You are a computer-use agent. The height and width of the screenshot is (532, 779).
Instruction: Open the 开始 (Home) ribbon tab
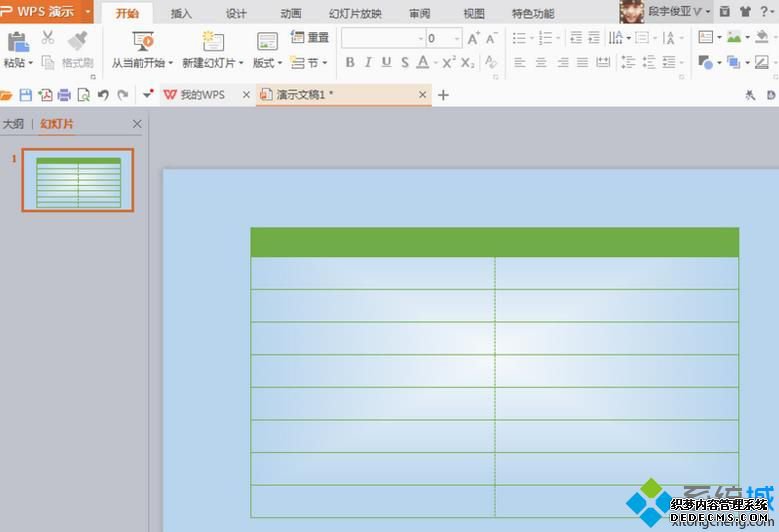tap(127, 13)
